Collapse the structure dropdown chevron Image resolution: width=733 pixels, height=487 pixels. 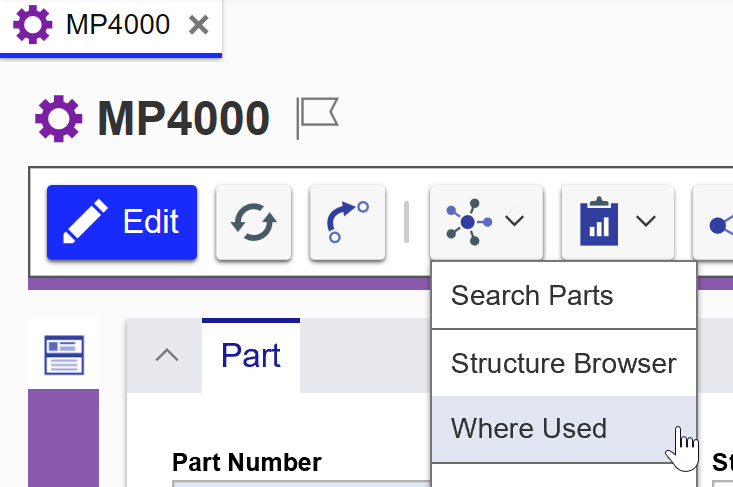click(x=515, y=221)
